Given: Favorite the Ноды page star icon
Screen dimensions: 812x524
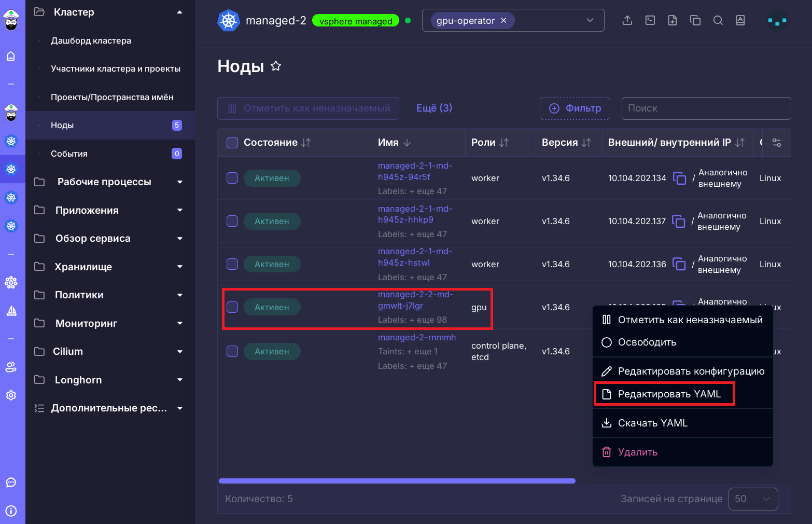Looking at the screenshot, I should (276, 66).
